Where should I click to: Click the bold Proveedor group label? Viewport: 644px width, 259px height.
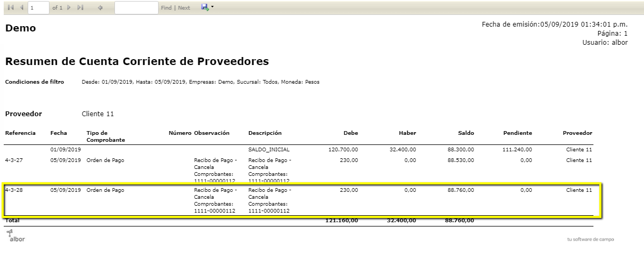coord(23,114)
